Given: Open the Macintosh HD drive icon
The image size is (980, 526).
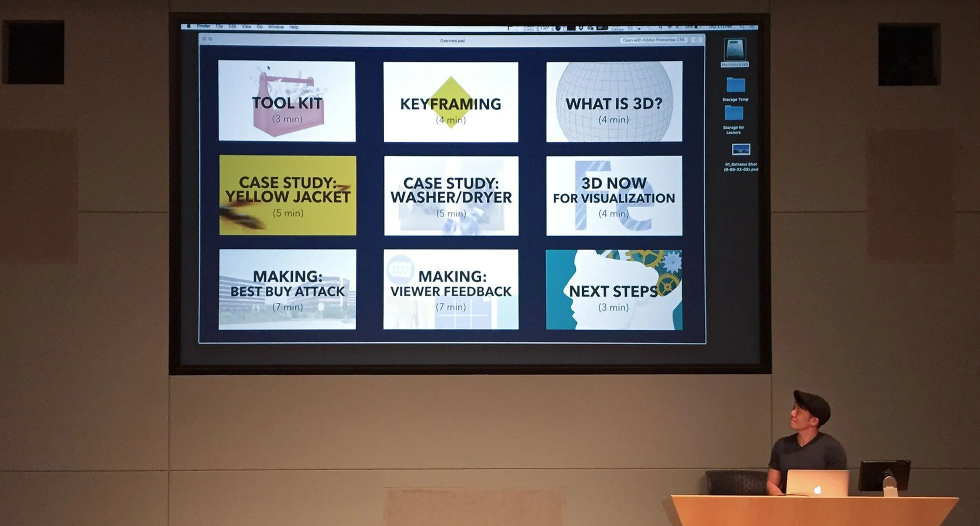Looking at the screenshot, I should (x=735, y=50).
